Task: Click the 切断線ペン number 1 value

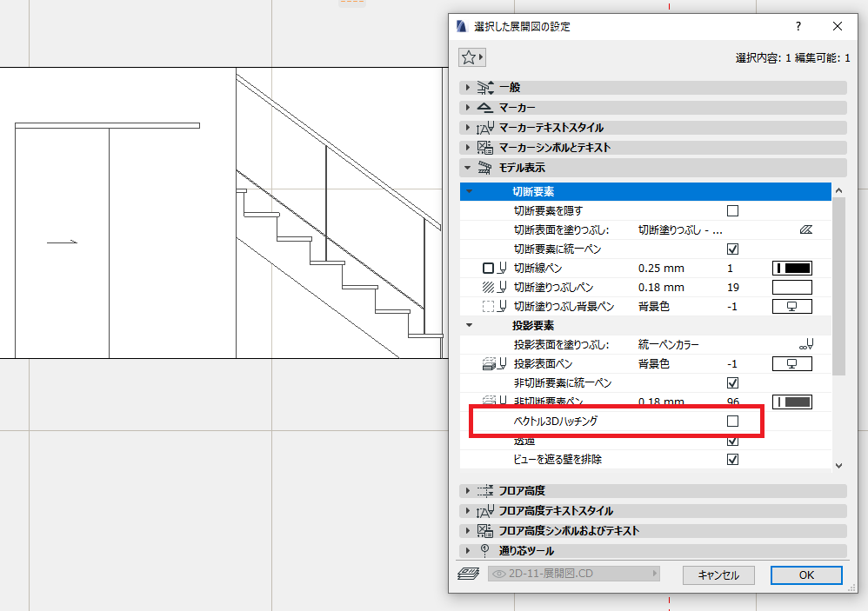Action: point(730,269)
